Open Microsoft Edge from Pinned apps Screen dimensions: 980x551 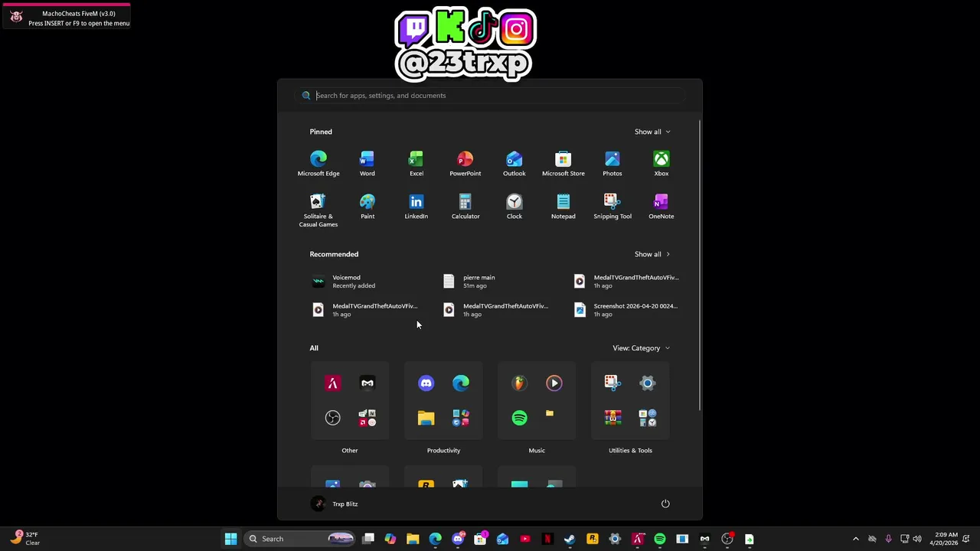pyautogui.click(x=318, y=164)
